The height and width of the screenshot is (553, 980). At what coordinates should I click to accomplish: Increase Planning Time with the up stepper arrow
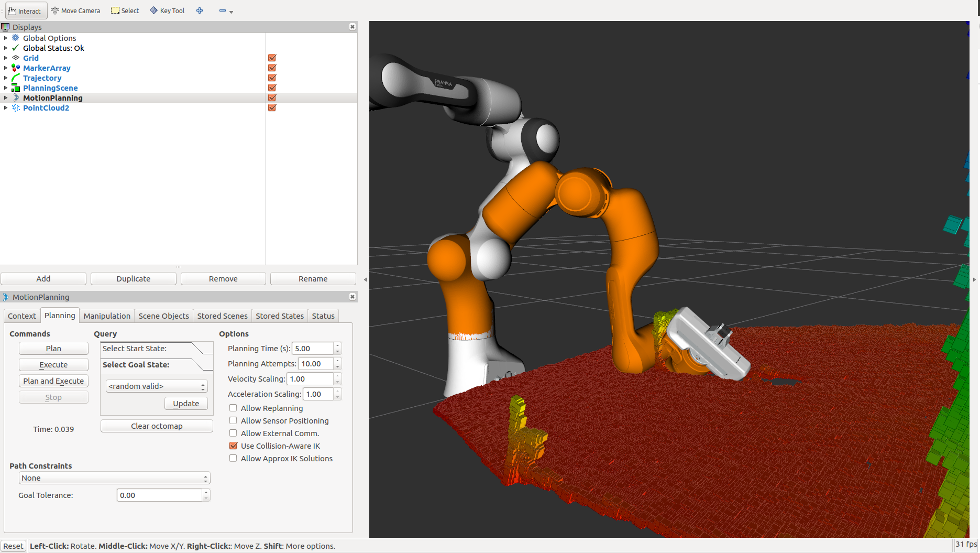point(337,345)
